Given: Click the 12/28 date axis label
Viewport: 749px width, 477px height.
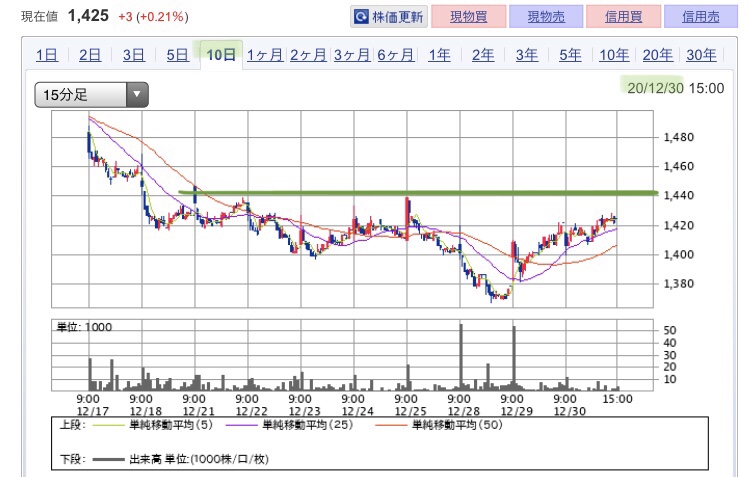Looking at the screenshot, I should (463, 411).
